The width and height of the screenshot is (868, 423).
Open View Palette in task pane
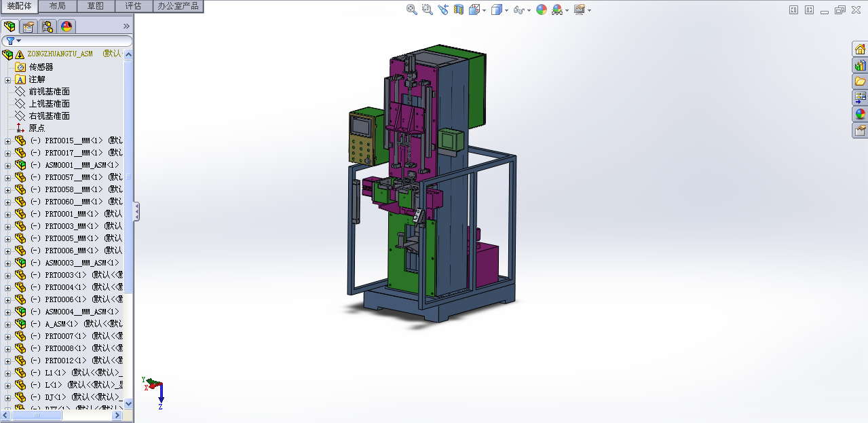(861, 98)
